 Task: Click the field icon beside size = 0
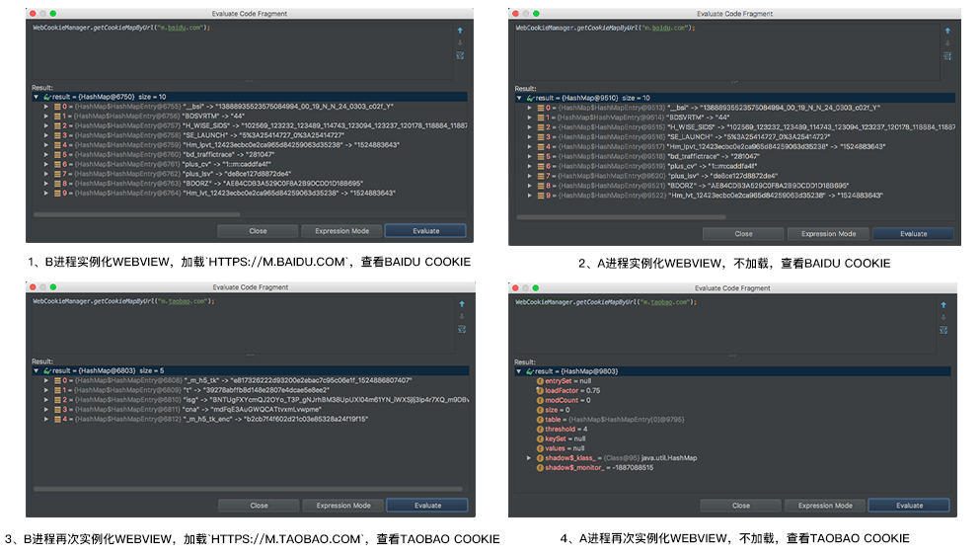(540, 410)
